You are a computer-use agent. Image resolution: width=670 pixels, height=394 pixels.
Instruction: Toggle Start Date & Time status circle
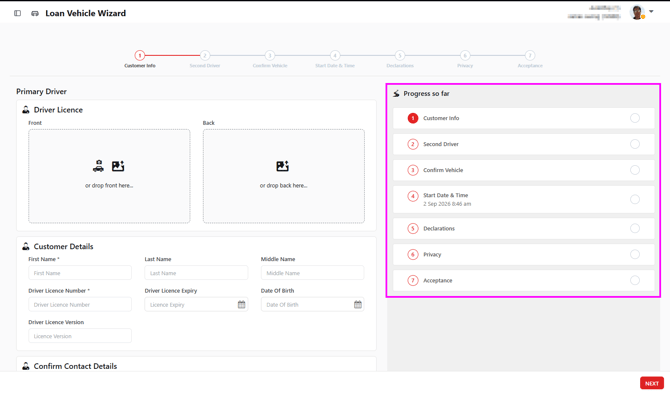coord(635,199)
